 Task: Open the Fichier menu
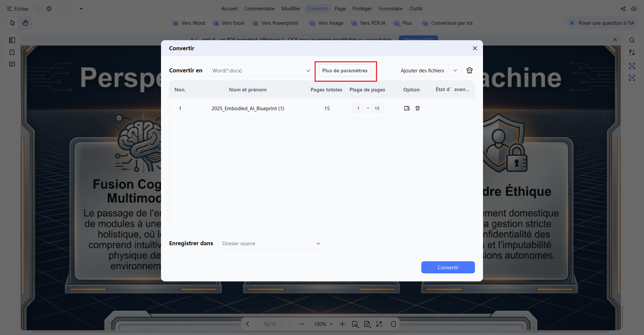tap(18, 9)
